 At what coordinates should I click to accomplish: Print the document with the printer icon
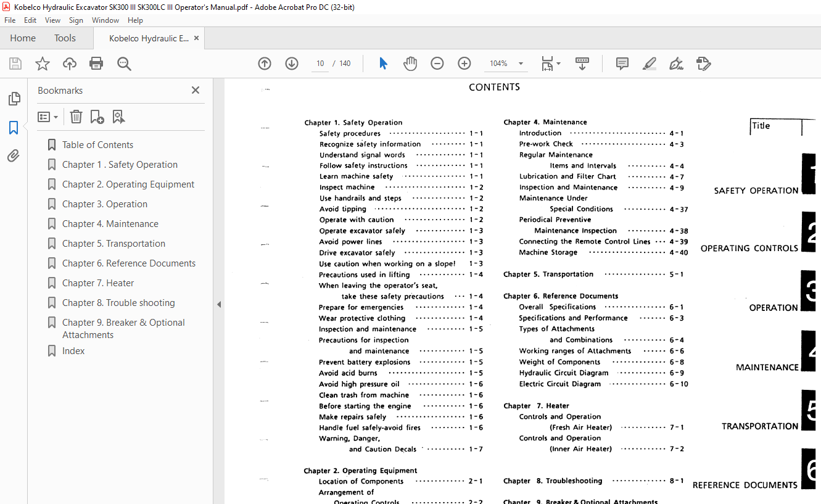pos(96,64)
